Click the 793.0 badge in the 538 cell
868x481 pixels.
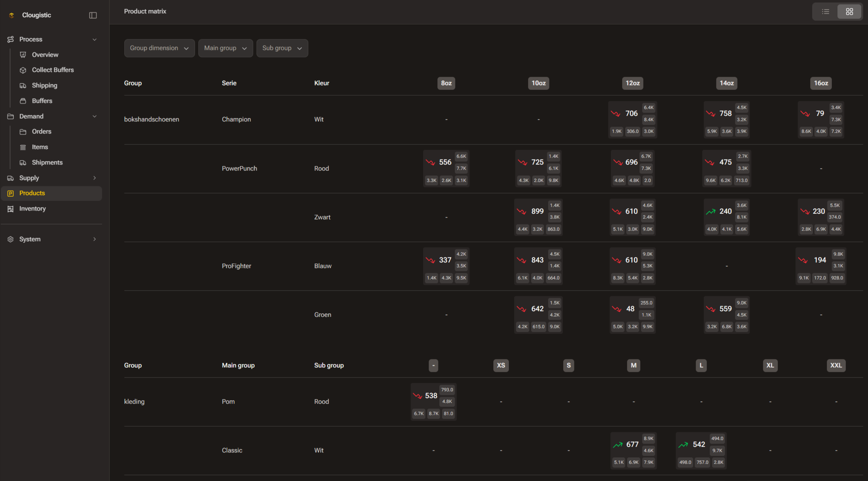447,390
